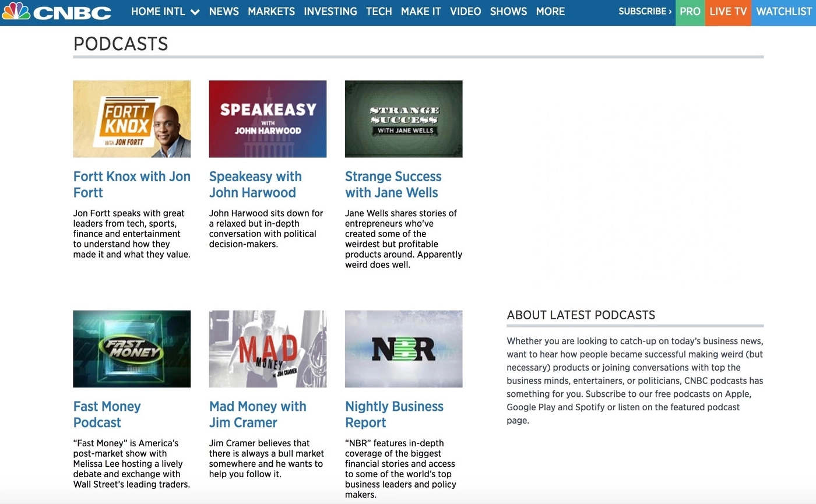Go to the INVESTING section
Viewport: 816px width, 504px height.
tap(330, 12)
